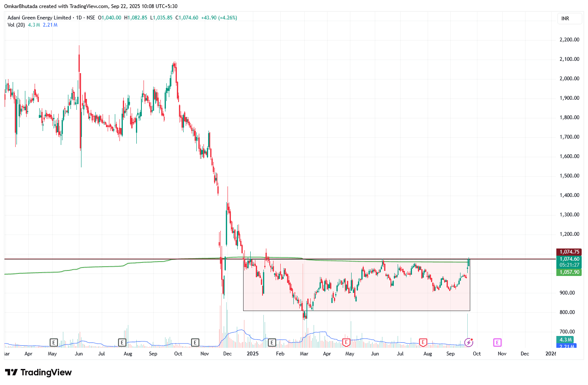
Task: Click the blue 2.21 M value in the Vol legend
Action: pyautogui.click(x=50, y=25)
